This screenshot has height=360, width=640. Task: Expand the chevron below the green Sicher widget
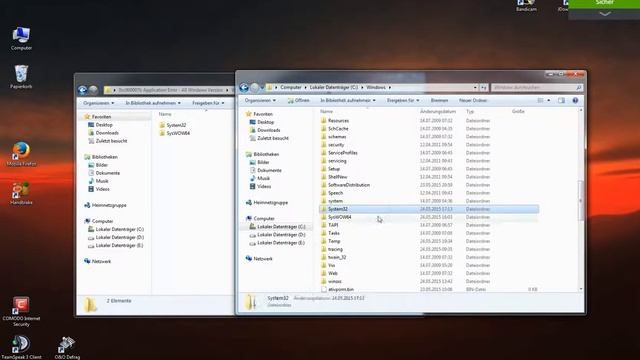click(x=605, y=14)
